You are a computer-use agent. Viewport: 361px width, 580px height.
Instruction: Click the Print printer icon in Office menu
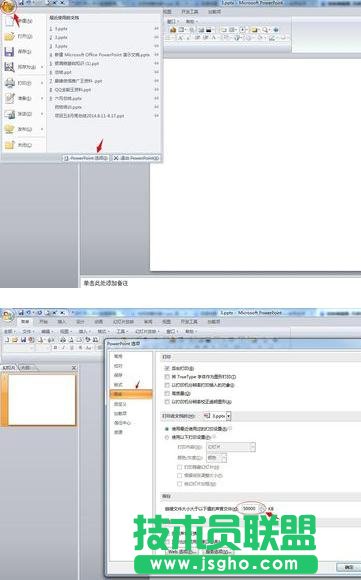10,83
